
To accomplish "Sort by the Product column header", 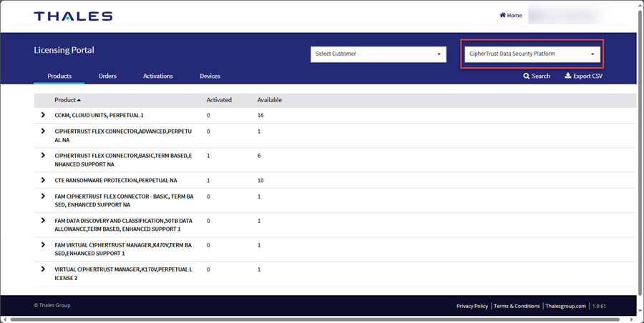I will click(x=67, y=100).
